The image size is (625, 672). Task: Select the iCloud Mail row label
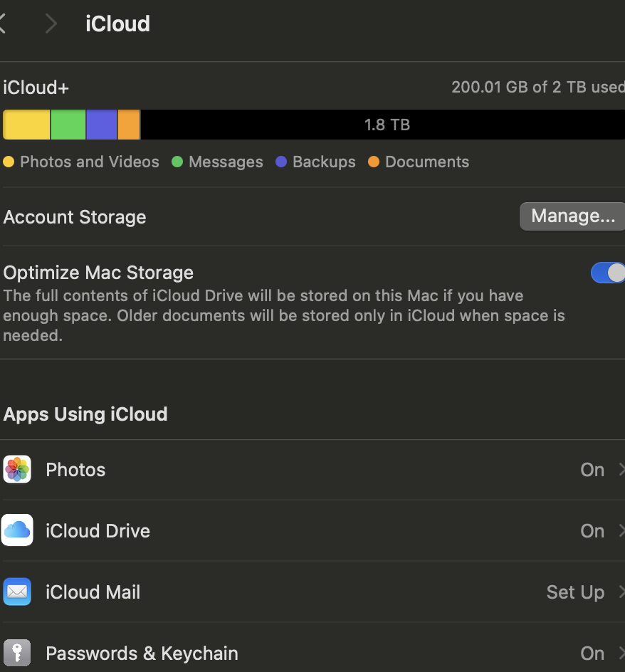[x=93, y=592]
